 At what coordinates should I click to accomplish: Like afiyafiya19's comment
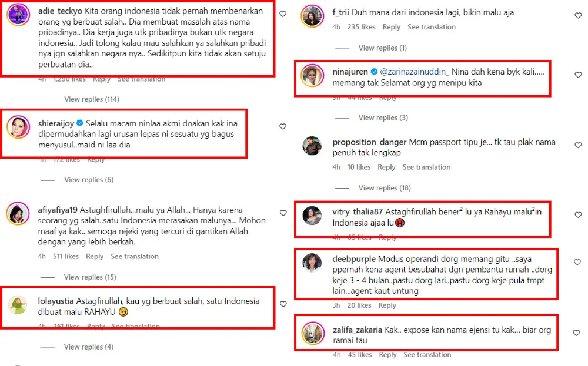(x=283, y=213)
